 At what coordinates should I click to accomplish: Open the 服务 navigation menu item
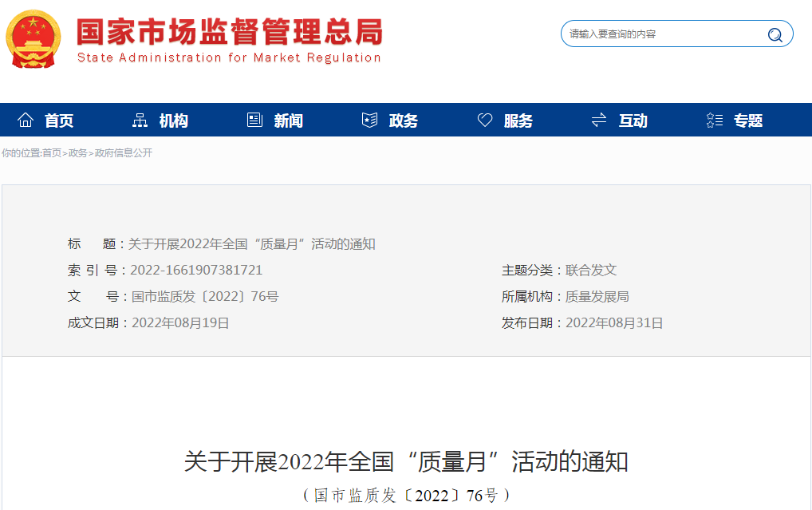[x=518, y=121]
